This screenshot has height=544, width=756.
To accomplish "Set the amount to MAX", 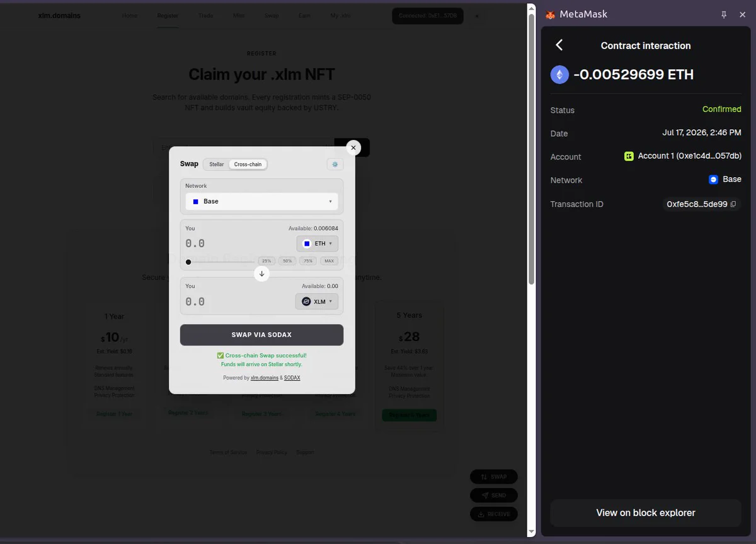I will (x=329, y=261).
